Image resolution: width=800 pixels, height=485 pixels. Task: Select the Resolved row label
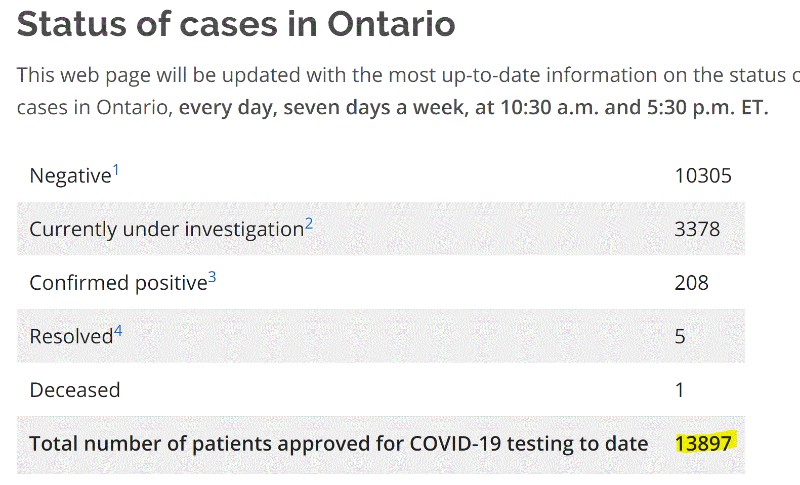pos(71,337)
